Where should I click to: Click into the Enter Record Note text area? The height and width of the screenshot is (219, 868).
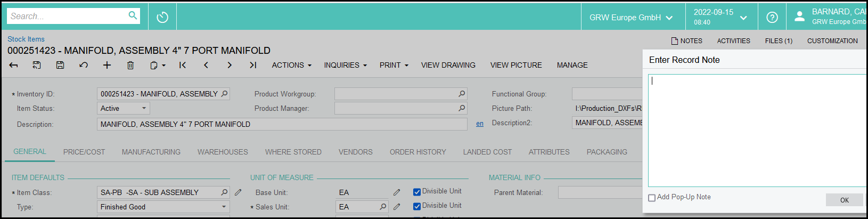(x=756, y=131)
